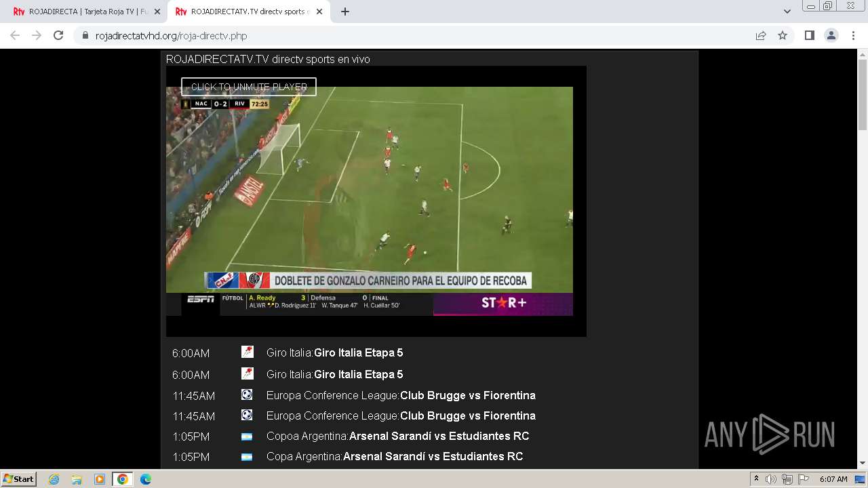868x488 pixels.
Task: Open the Chrome three-dot menu
Action: [x=853, y=35]
